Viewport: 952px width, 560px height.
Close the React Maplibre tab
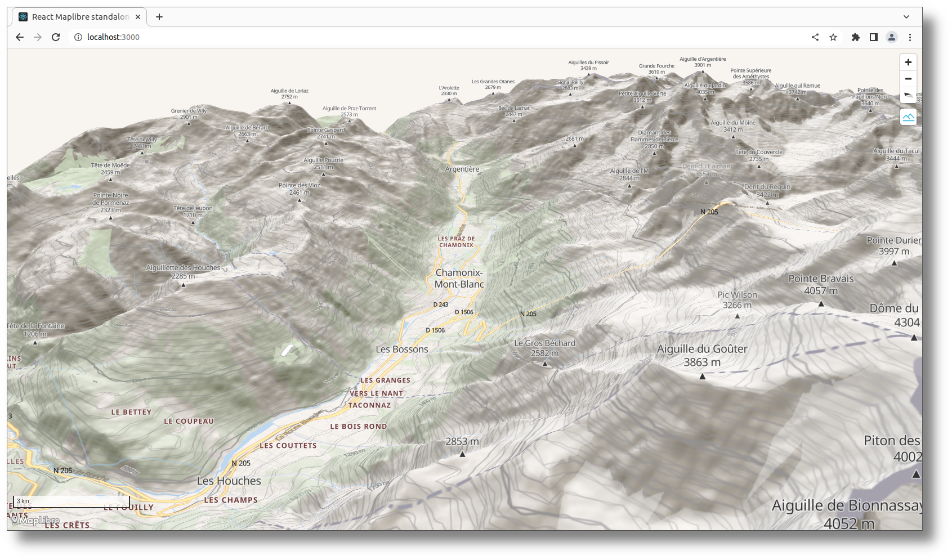point(138,17)
